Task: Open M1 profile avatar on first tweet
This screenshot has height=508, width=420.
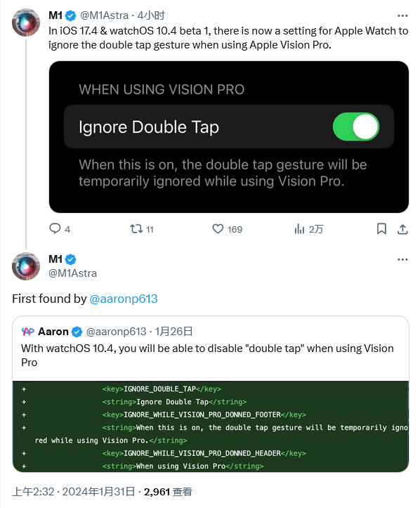Action: tap(26, 22)
